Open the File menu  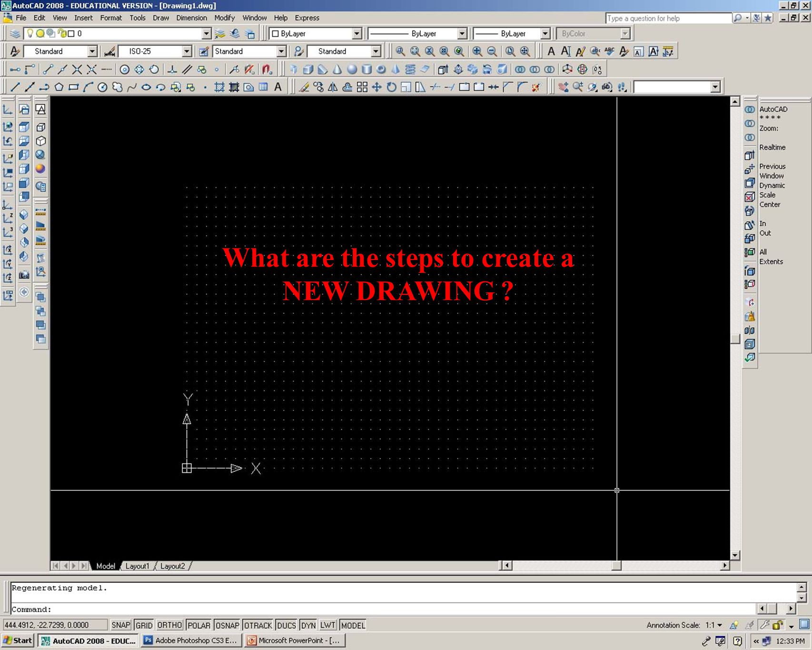pos(21,18)
